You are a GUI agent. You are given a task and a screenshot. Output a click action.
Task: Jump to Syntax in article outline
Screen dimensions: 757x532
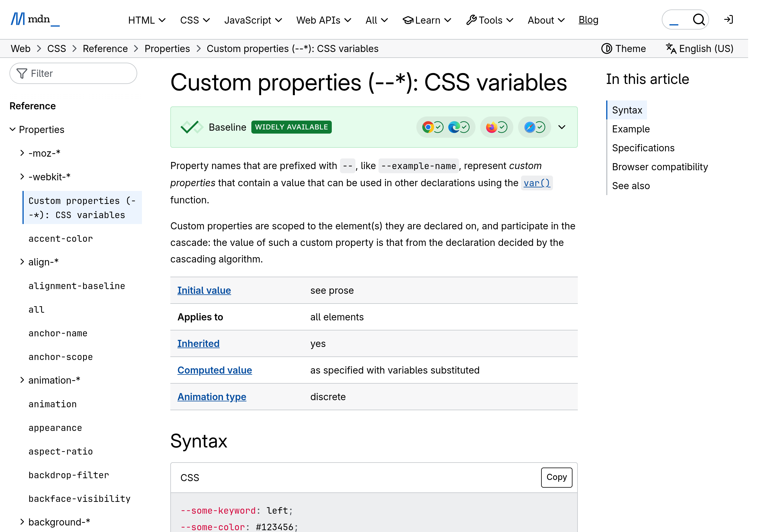point(627,110)
